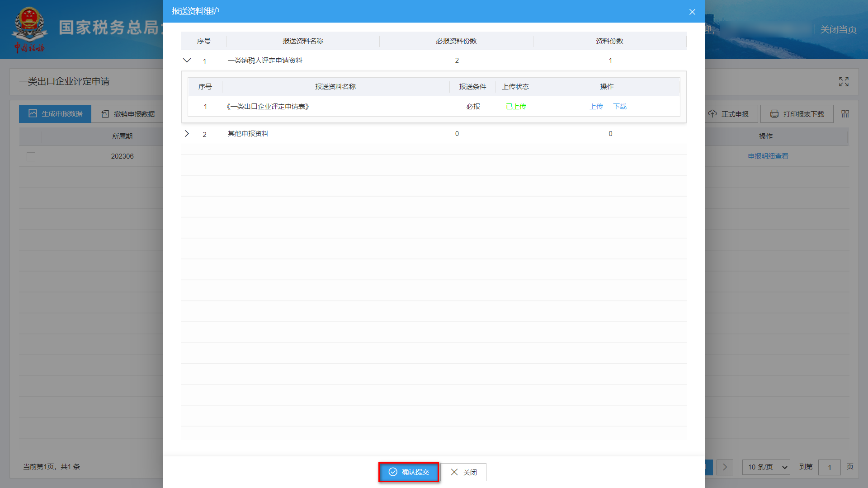Click 上传 link for 一类出口企业评定申请表
The height and width of the screenshot is (488, 868).
(596, 107)
